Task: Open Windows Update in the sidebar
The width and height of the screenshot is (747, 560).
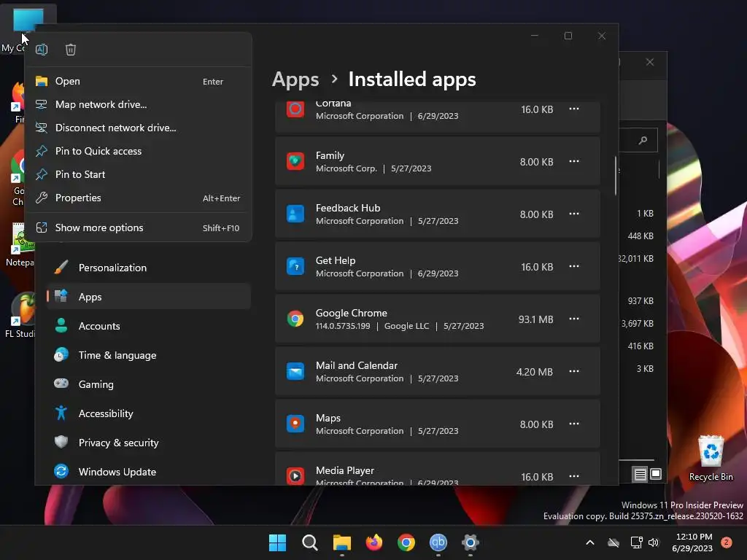Action: click(x=149, y=472)
